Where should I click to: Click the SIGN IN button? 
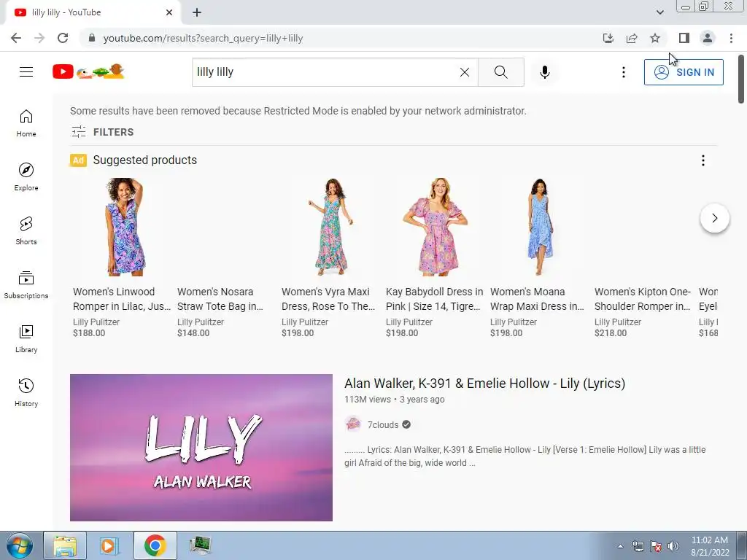coord(684,72)
